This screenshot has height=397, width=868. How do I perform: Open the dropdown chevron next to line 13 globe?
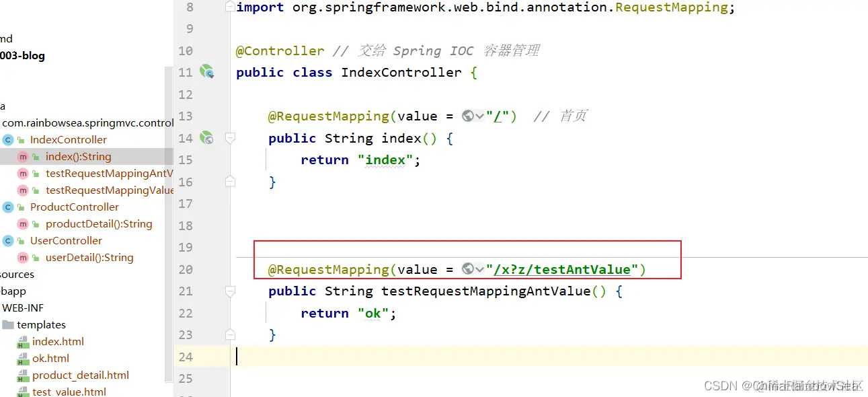(480, 116)
